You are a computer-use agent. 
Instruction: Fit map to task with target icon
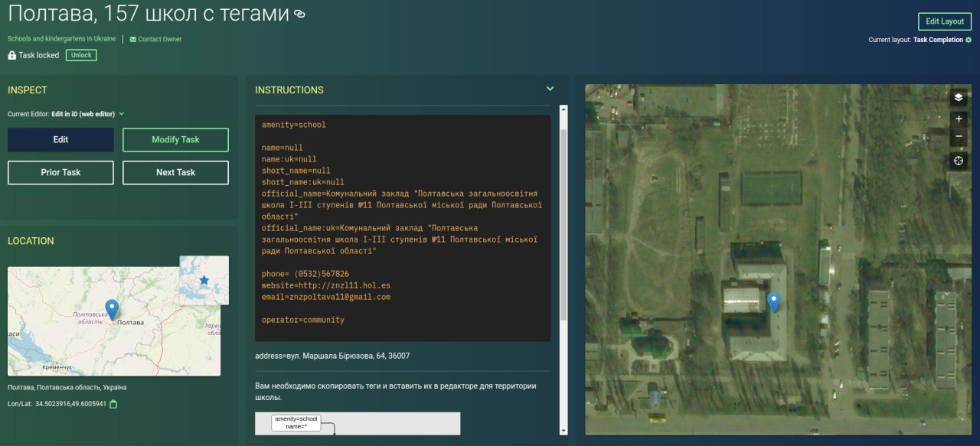(x=958, y=161)
